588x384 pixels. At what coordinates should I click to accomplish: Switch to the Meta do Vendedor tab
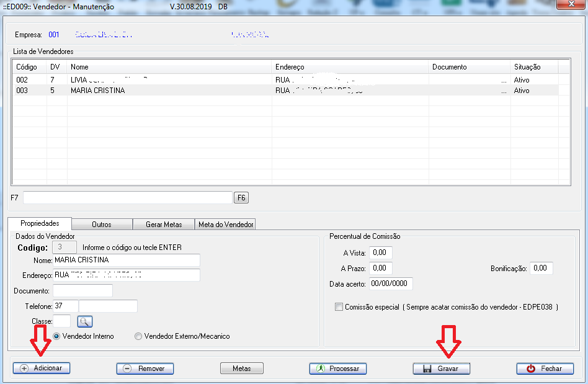[x=226, y=225]
